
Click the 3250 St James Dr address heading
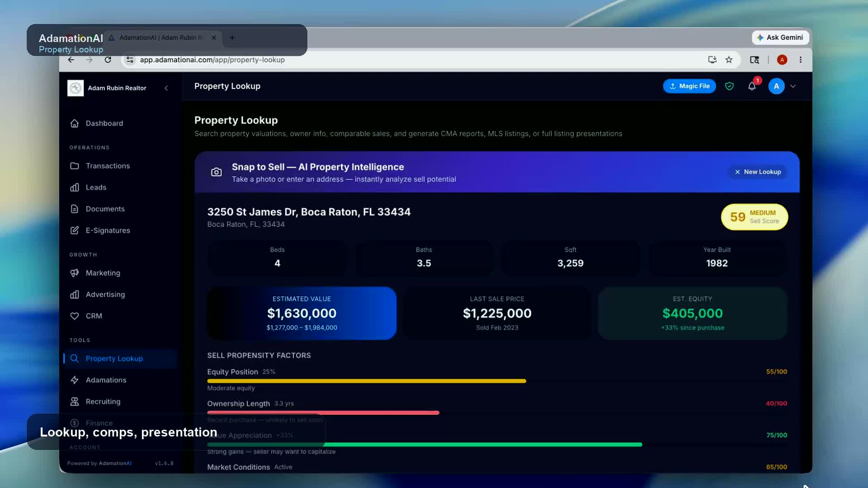(x=309, y=212)
